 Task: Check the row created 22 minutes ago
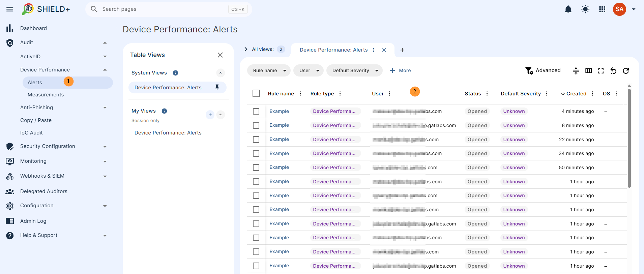[256, 140]
